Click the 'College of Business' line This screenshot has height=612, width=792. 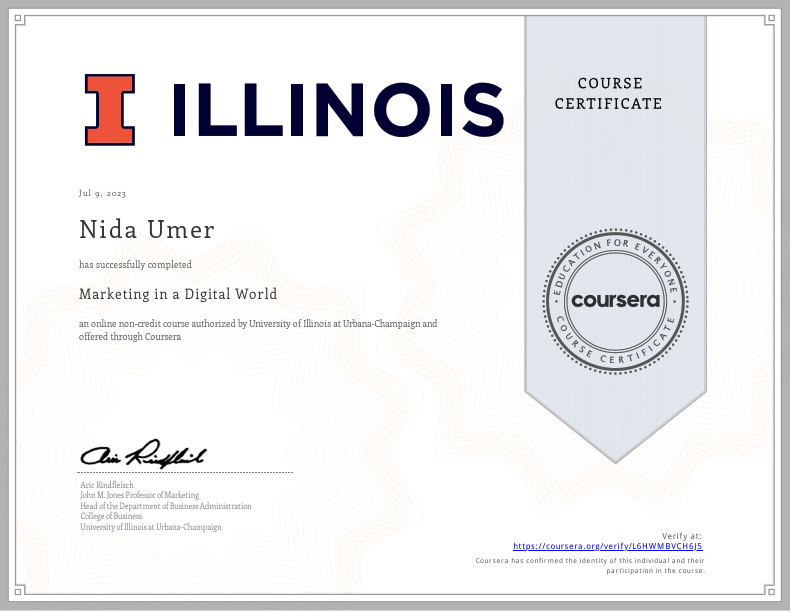coord(111,516)
